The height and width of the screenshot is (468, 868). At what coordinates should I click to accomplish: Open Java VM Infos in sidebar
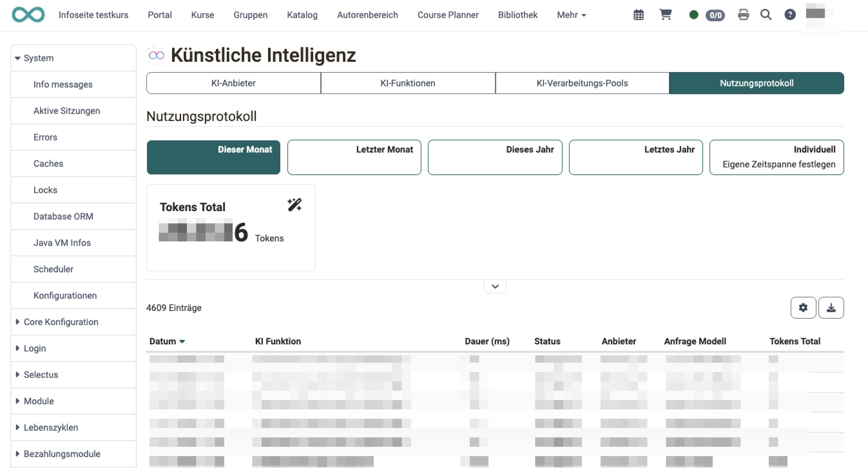[x=73, y=243]
